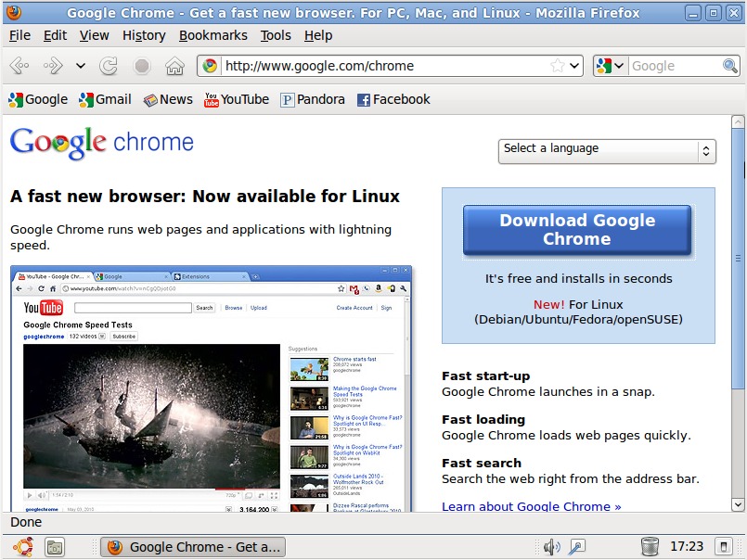Screen dimensions: 747x560
Task: Click the 'New! For Linux' text
Action: [x=578, y=304]
